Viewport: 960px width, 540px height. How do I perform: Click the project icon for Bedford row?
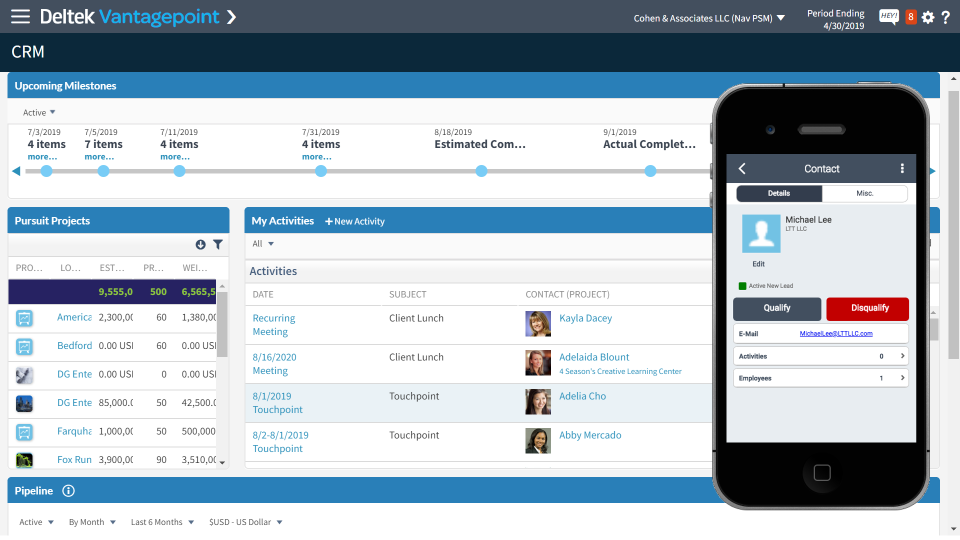point(24,347)
